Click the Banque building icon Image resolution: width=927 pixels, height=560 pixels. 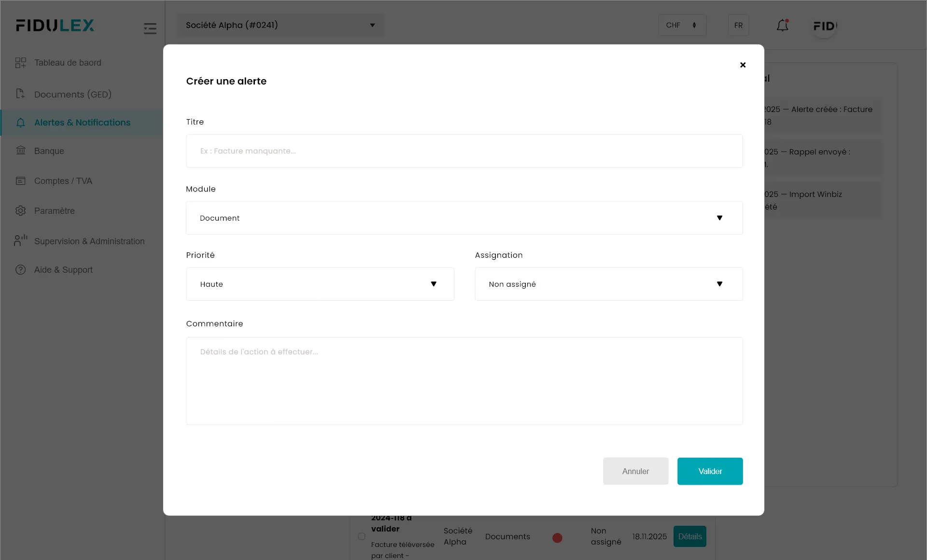click(x=20, y=151)
